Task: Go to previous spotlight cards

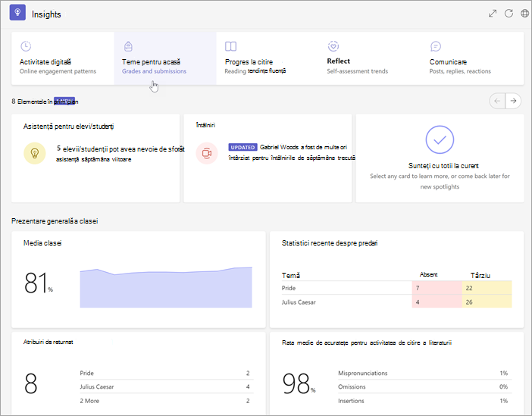Action: click(x=497, y=101)
